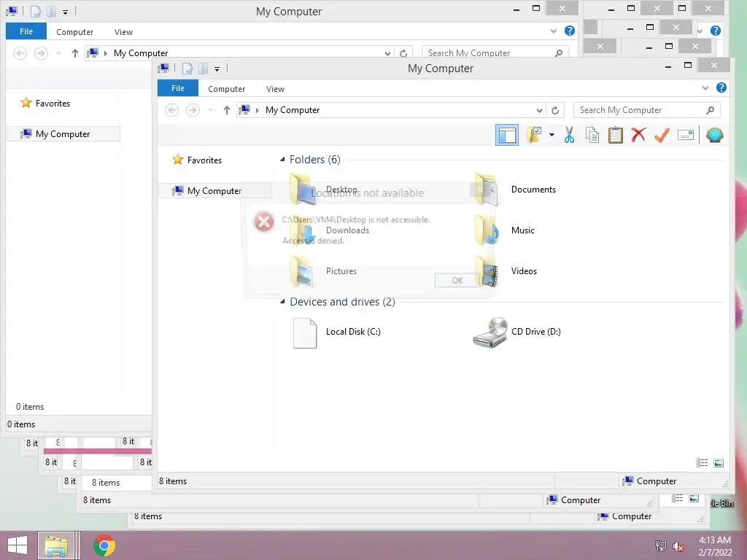747x560 pixels.
Task: Click breadcrumb arrow before My Computer in front window
Action: click(258, 111)
